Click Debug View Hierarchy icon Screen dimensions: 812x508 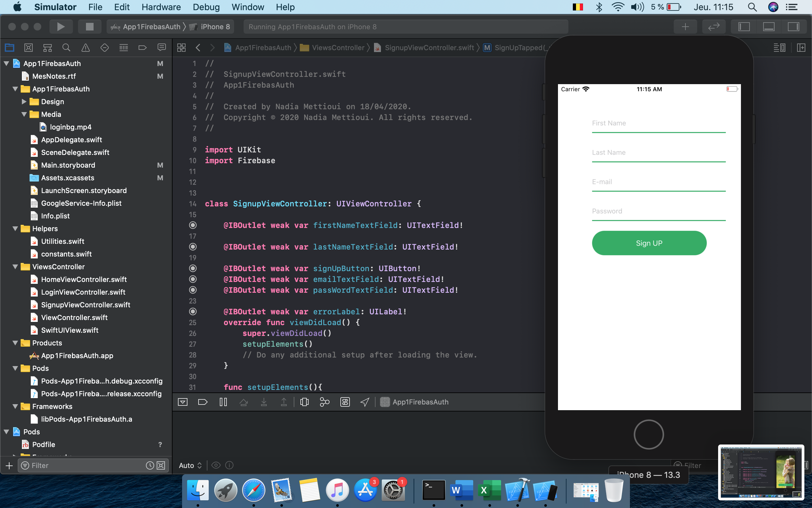(x=304, y=402)
